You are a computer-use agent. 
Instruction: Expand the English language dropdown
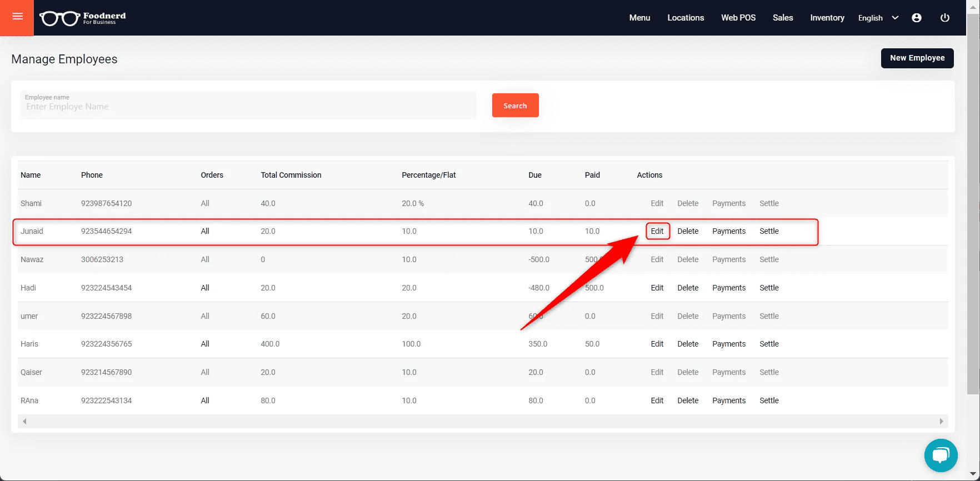878,18
